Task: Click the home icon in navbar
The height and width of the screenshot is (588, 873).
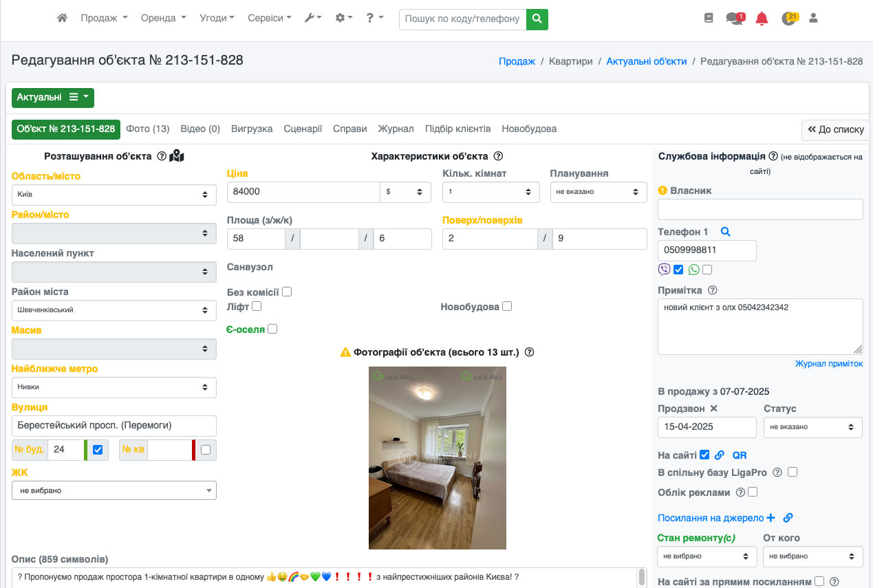Action: [62, 19]
